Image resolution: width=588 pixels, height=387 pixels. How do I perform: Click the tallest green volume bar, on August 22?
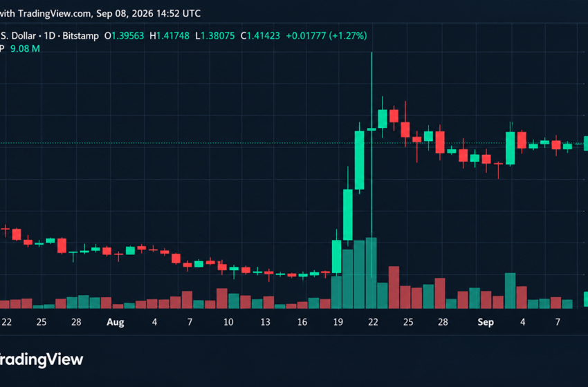371,273
